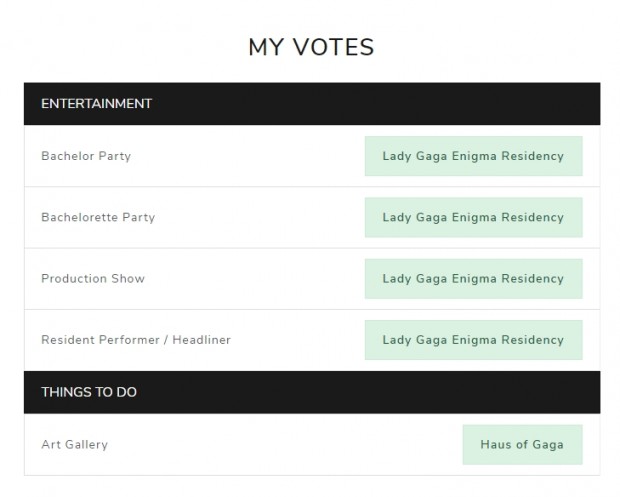Select Bachelorette Party's Lady Gaga Enigma Residency

473,217
